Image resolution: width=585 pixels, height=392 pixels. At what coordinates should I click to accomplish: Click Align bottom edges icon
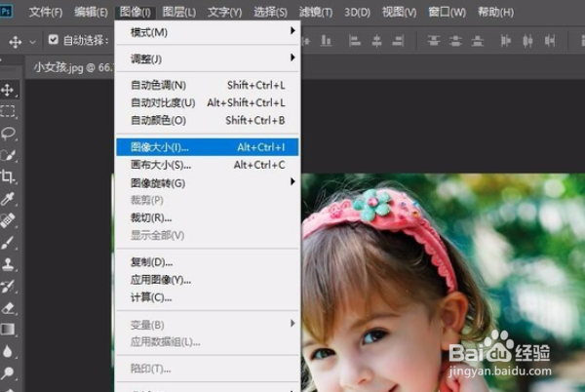326,40
